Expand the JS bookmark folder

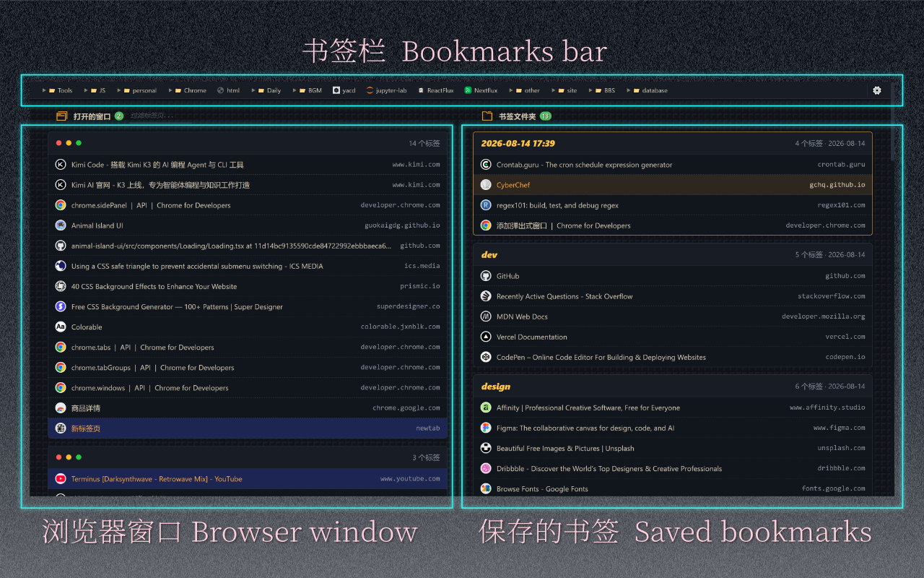coord(94,90)
